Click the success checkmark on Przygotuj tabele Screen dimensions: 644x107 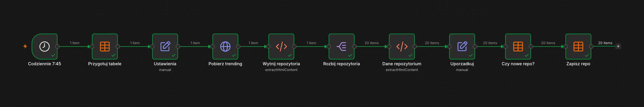(x=113, y=55)
